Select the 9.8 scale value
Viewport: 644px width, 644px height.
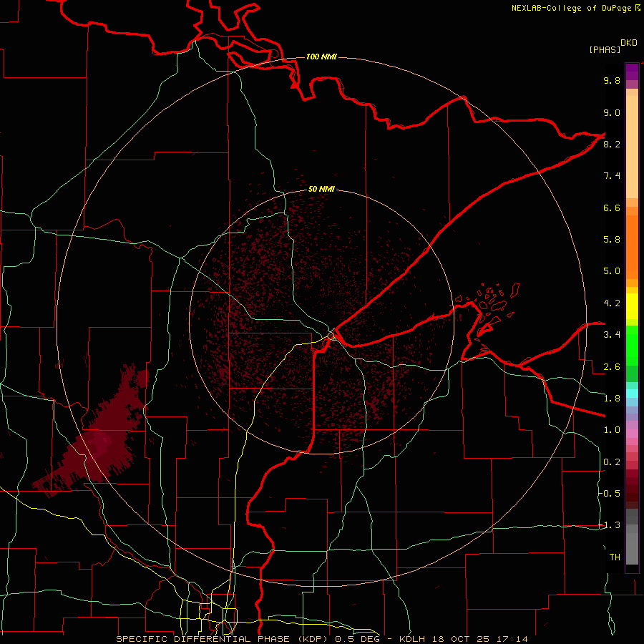pyautogui.click(x=612, y=80)
